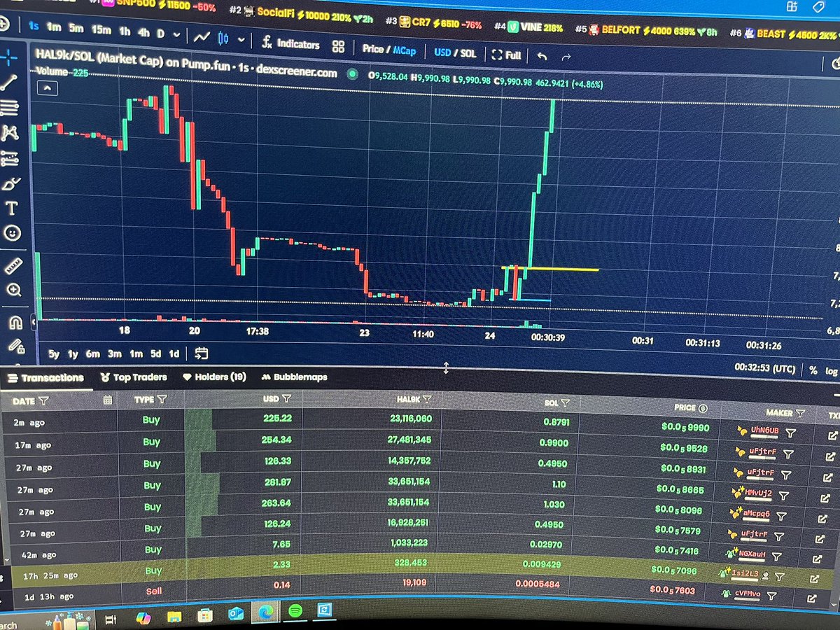Viewport: 840px width, 630px height.
Task: Filter by HAL9K amount column
Action: click(427, 400)
